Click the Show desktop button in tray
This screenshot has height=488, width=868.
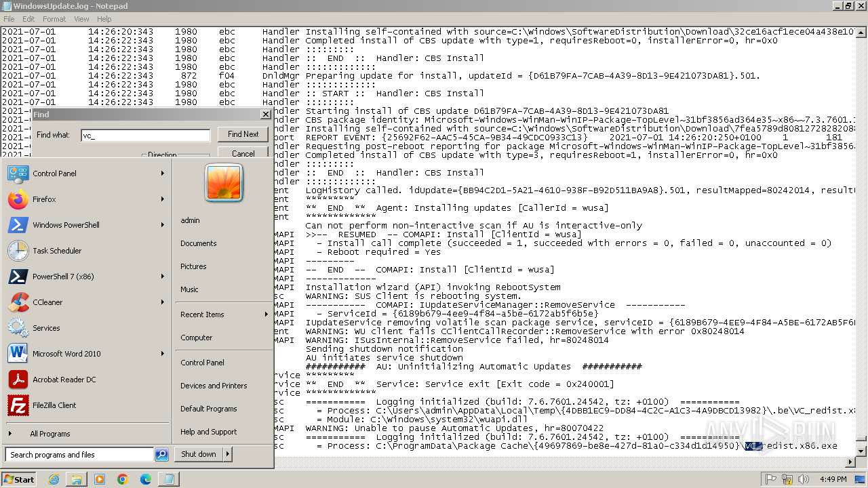861,479
